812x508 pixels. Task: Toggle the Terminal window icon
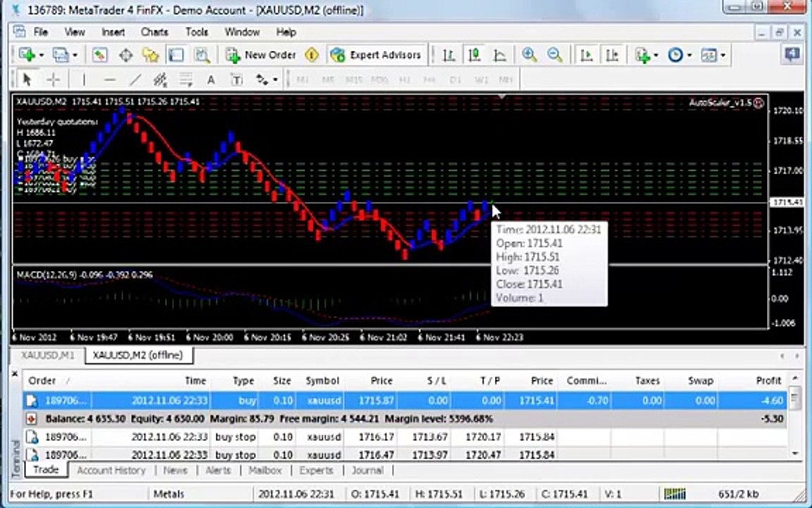pos(176,54)
